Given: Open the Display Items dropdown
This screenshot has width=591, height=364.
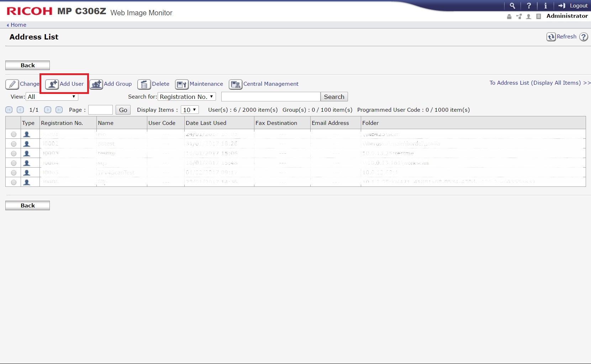Looking at the screenshot, I should 190,110.
